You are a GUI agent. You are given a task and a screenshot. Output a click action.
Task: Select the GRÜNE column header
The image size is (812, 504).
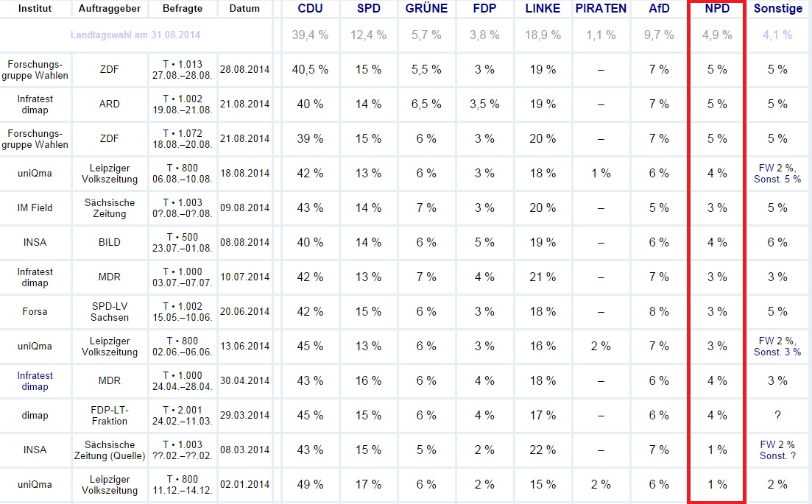tap(426, 9)
